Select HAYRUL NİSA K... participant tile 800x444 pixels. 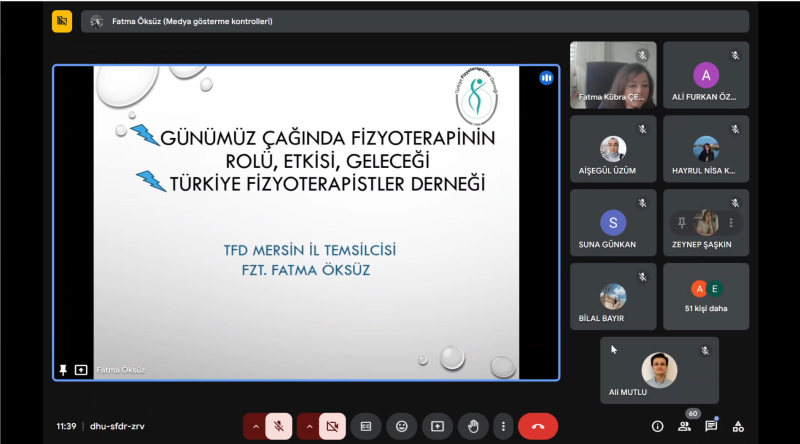coord(706,149)
